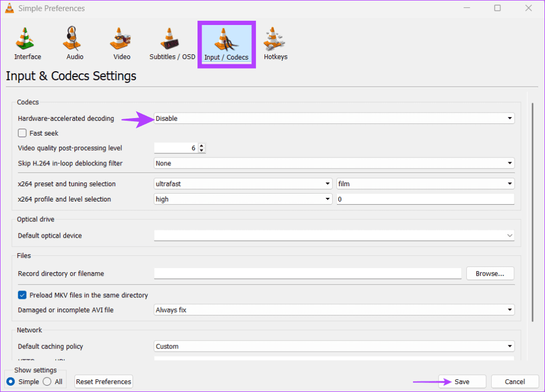
Task: Enable the Fast seek checkbox
Action: pyautogui.click(x=22, y=133)
